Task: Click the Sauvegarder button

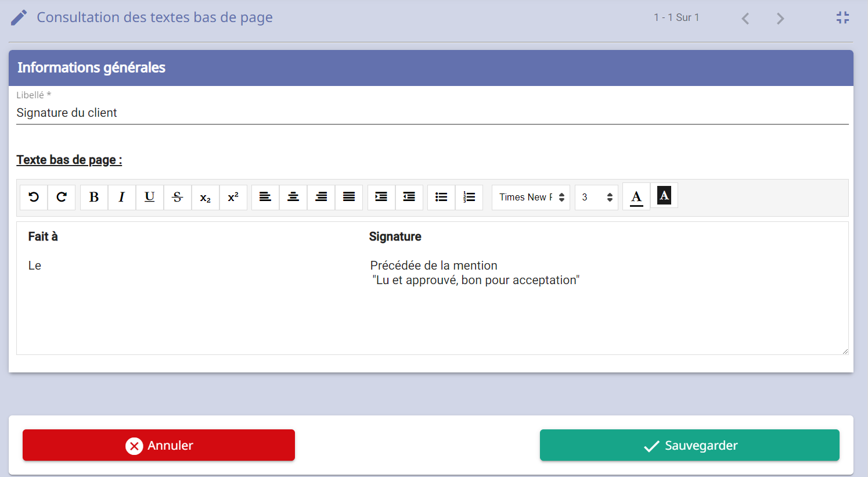Action: 690,445
